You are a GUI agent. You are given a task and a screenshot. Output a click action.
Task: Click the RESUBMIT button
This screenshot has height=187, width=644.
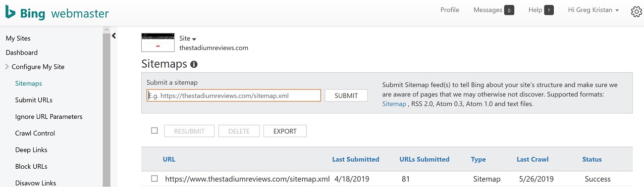coord(189,131)
